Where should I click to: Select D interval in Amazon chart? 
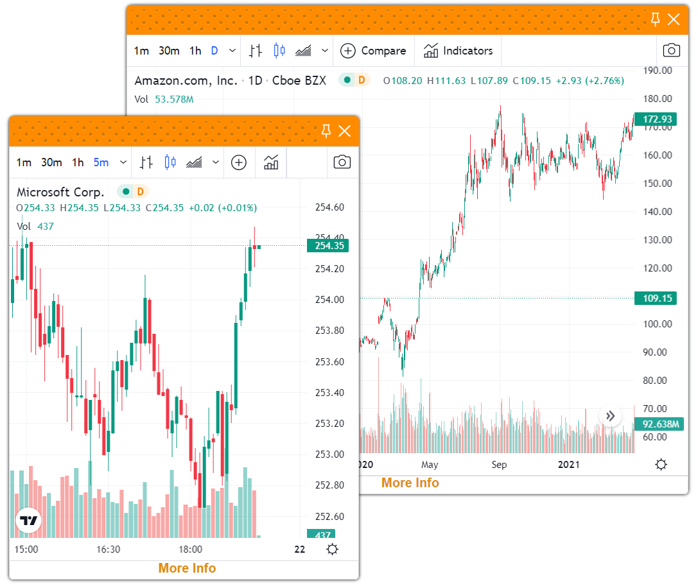pos(214,51)
